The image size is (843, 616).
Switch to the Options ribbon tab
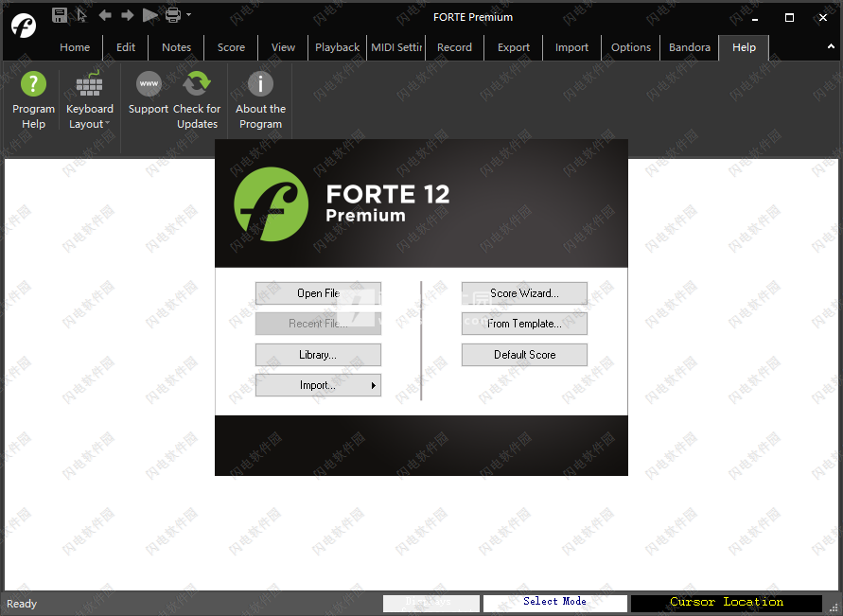coord(631,47)
